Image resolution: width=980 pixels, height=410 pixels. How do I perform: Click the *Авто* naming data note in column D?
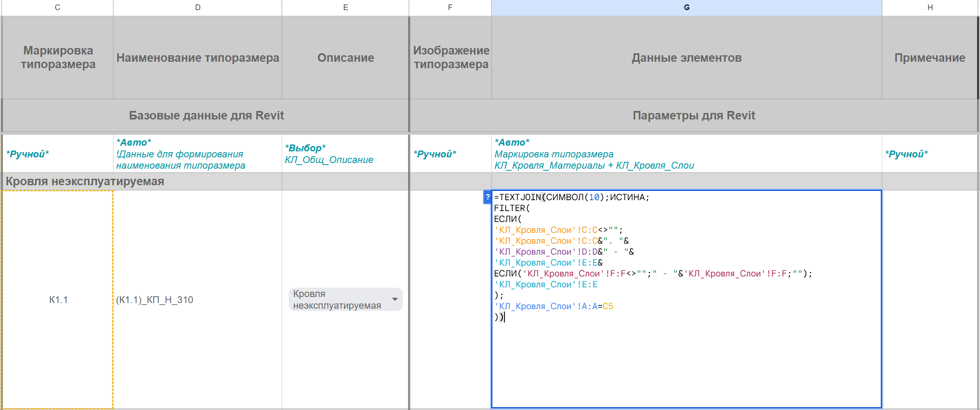click(x=198, y=154)
